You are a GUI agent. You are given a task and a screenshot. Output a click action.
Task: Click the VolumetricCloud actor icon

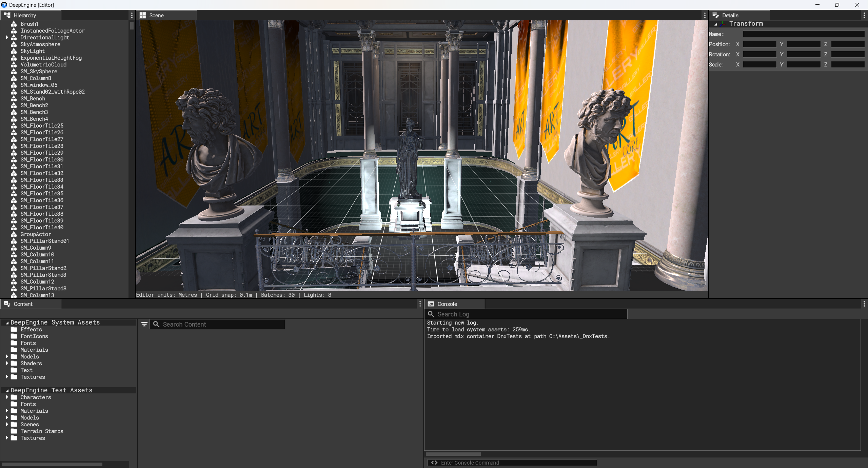[x=14, y=64]
